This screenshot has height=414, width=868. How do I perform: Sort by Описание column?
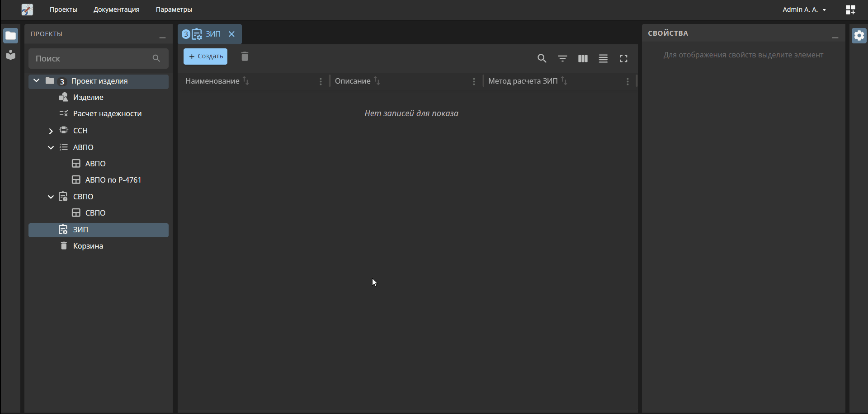(x=377, y=80)
